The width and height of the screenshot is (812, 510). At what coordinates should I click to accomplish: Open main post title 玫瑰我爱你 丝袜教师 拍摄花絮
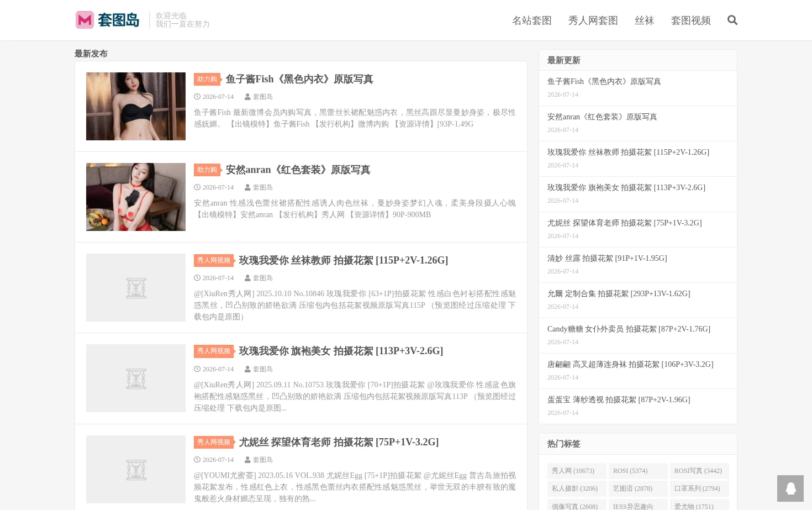[x=344, y=260]
